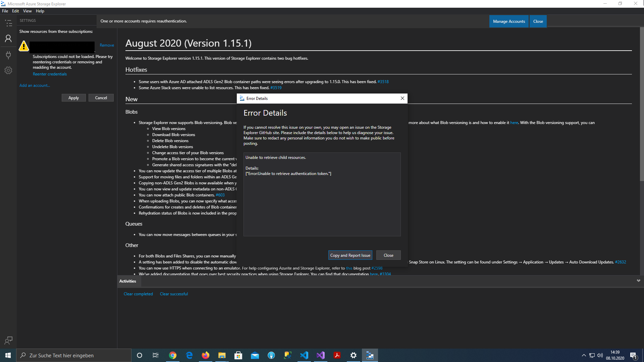Select the Activities tab
Viewport: 644px width, 362px height.
(x=127, y=281)
